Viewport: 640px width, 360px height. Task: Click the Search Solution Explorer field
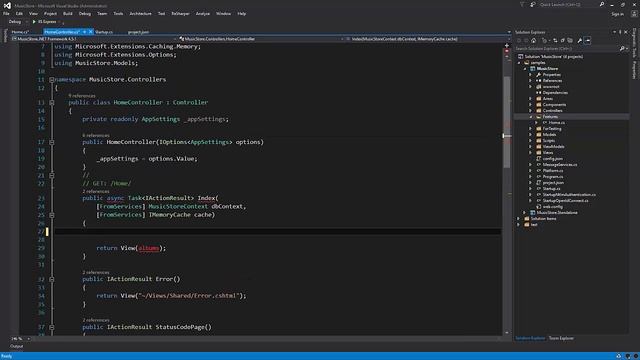(567, 49)
